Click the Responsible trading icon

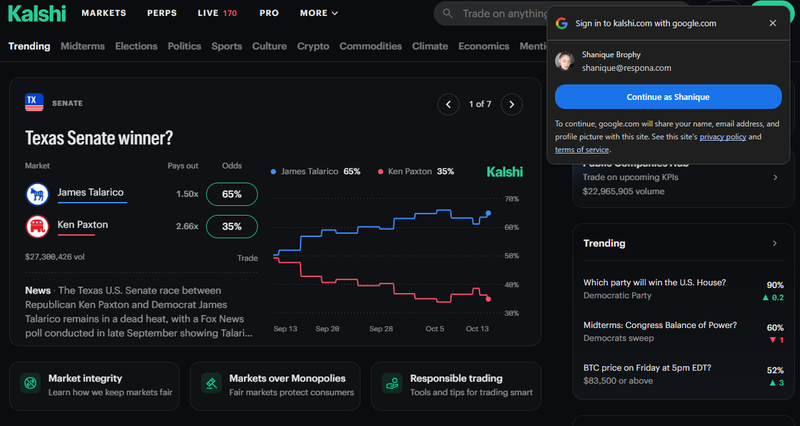point(392,383)
